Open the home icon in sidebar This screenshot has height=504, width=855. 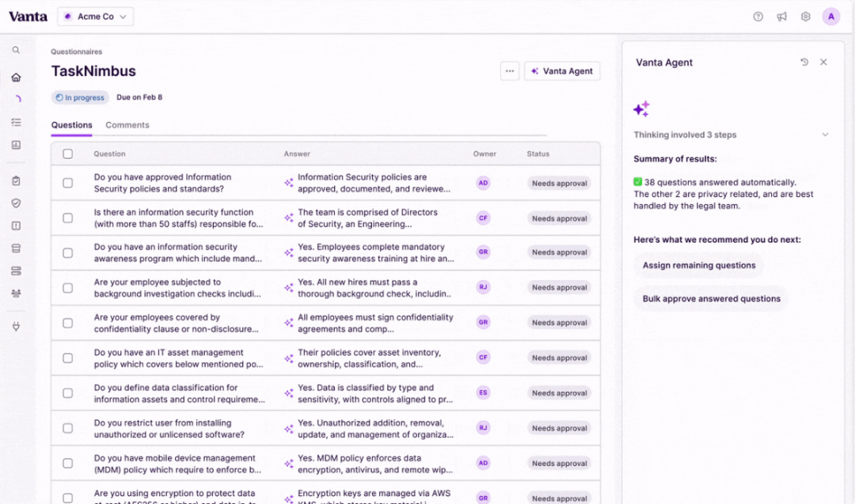pos(16,78)
